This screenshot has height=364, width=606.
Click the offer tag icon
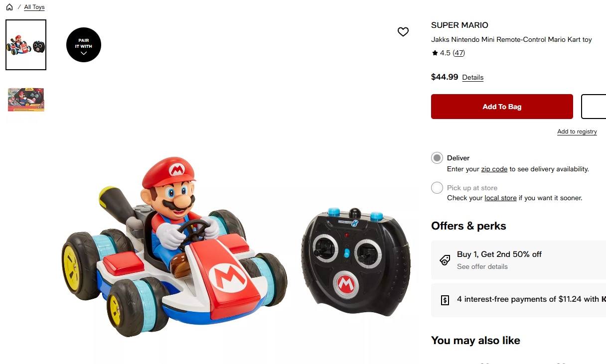tap(445, 260)
